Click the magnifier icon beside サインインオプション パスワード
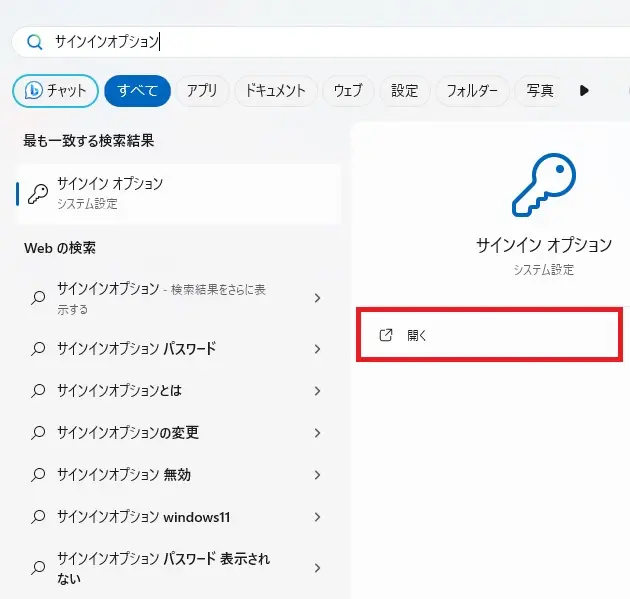Viewport: 630px width, 599px height. click(x=38, y=349)
